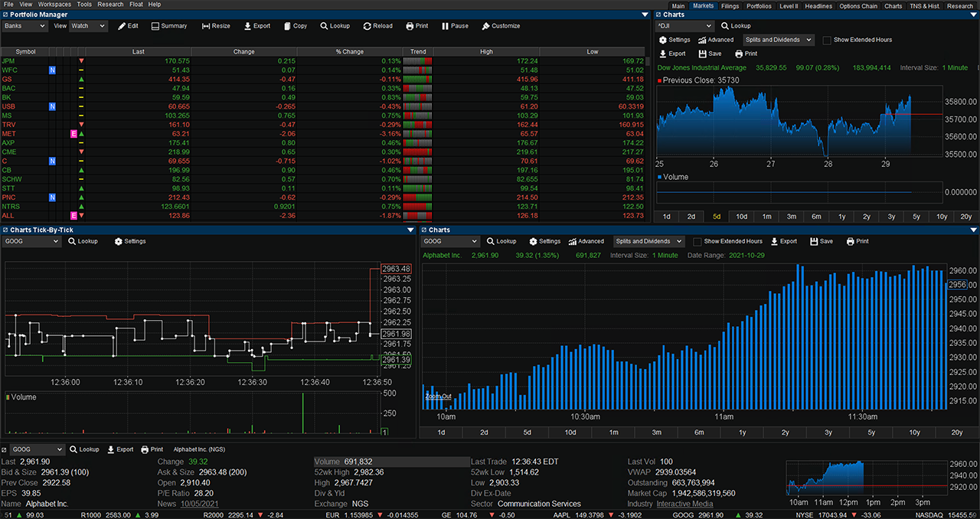The height and width of the screenshot is (519, 980).
Task: Open Advanced in the ^DJI chart panel
Action: click(x=715, y=40)
